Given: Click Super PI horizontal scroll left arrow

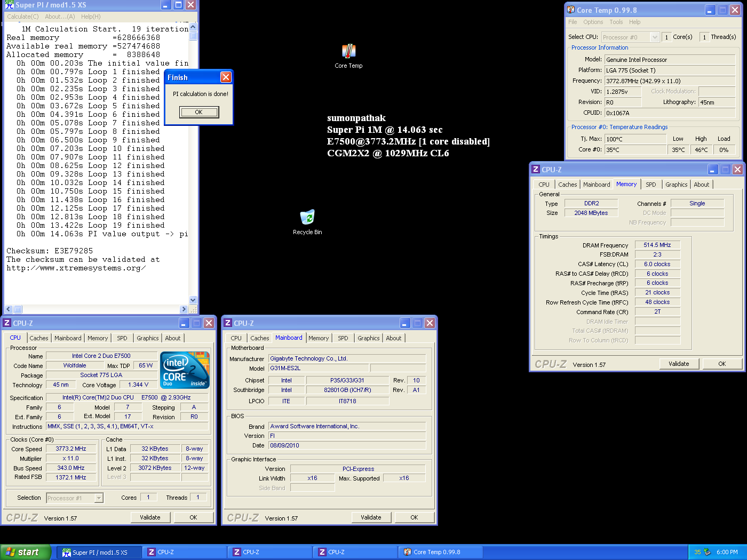Looking at the screenshot, I should point(8,309).
